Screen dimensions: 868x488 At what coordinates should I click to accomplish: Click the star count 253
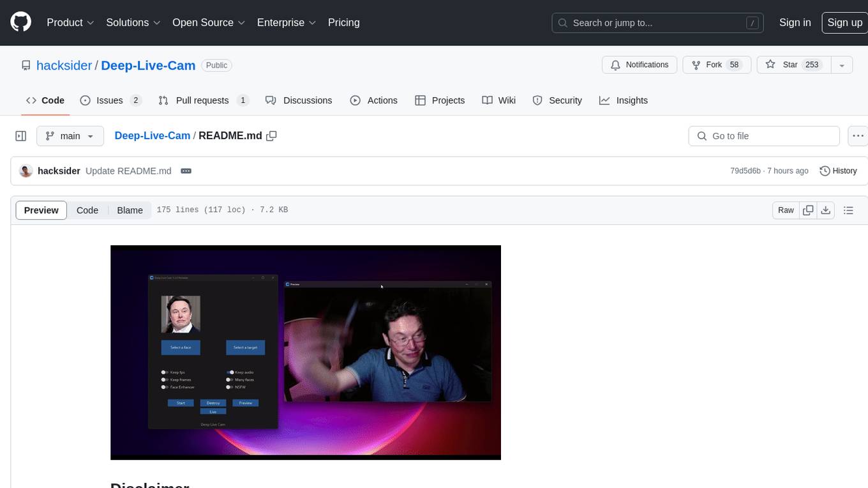click(x=812, y=65)
